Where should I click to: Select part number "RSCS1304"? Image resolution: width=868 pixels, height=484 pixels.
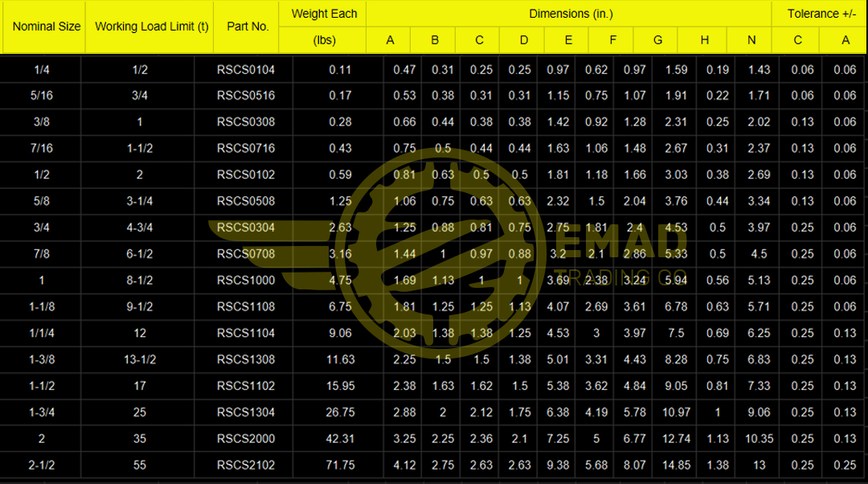(246, 412)
